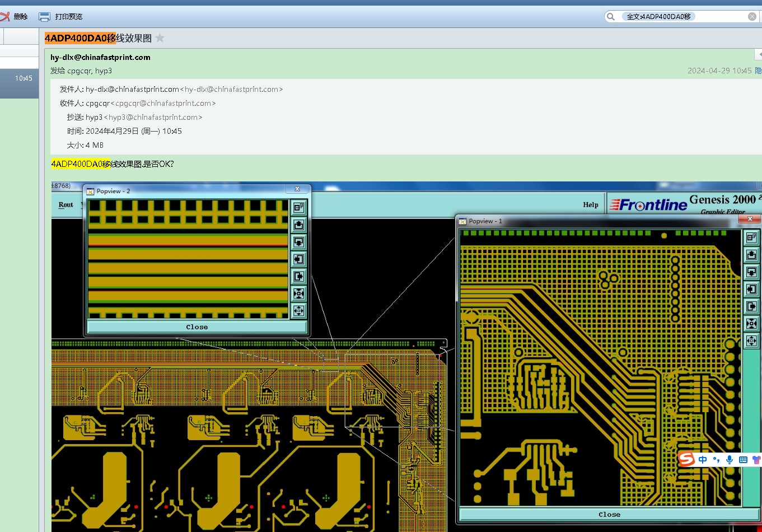Click the pan left icon in Popview - 2
Screen dimensions: 762x532
pyautogui.click(x=298, y=259)
